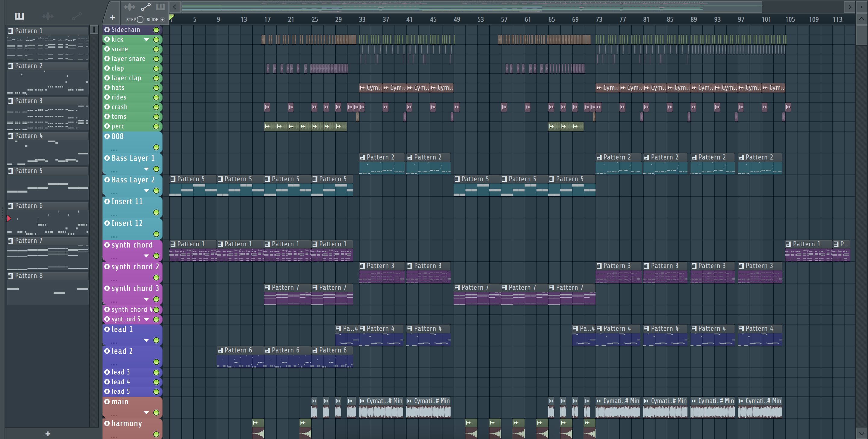
Task: Click the playlist scroll-down arrow
Action: click(861, 433)
